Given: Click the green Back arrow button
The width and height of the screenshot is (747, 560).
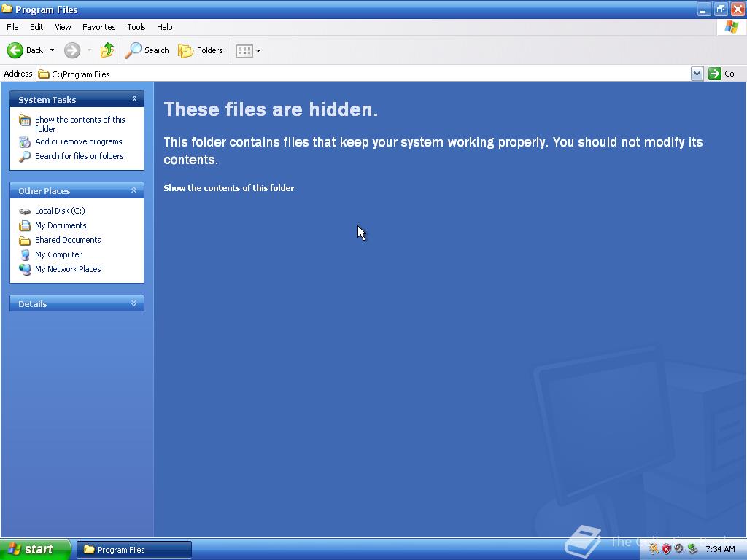Looking at the screenshot, I should [15, 50].
